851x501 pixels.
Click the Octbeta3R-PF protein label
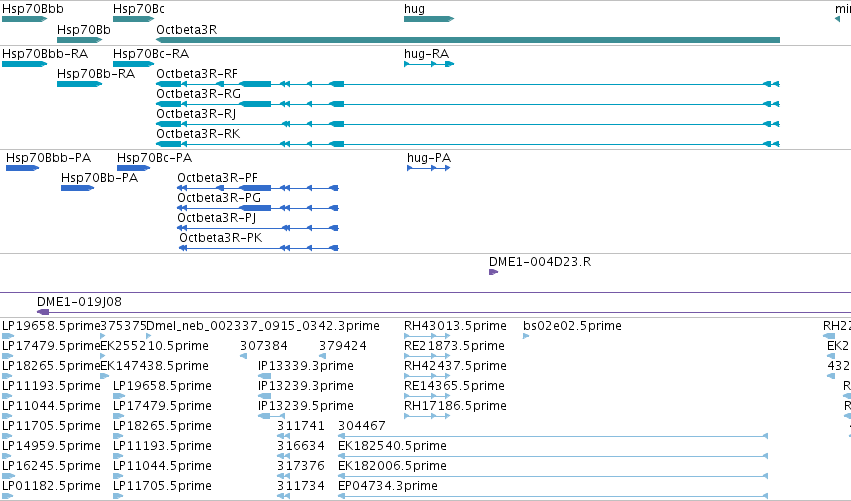[x=218, y=178]
